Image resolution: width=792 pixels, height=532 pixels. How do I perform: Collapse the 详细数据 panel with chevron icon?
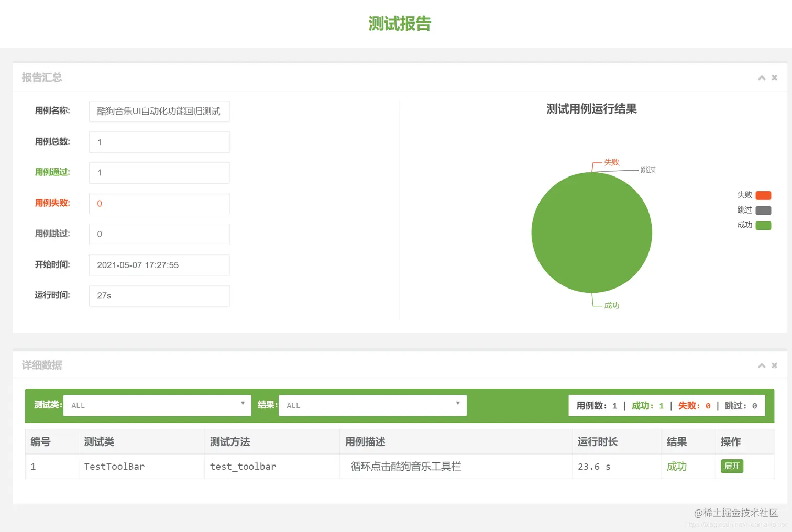[762, 365]
